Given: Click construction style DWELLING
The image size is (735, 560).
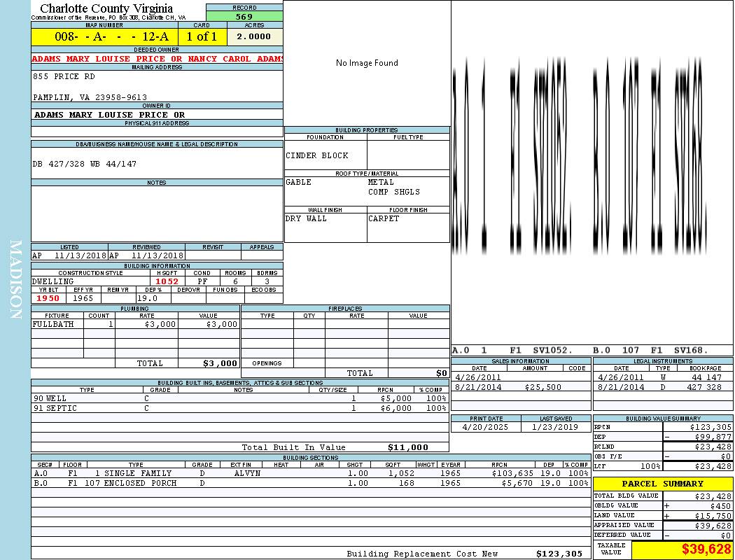Looking at the screenshot, I should coord(53,281).
